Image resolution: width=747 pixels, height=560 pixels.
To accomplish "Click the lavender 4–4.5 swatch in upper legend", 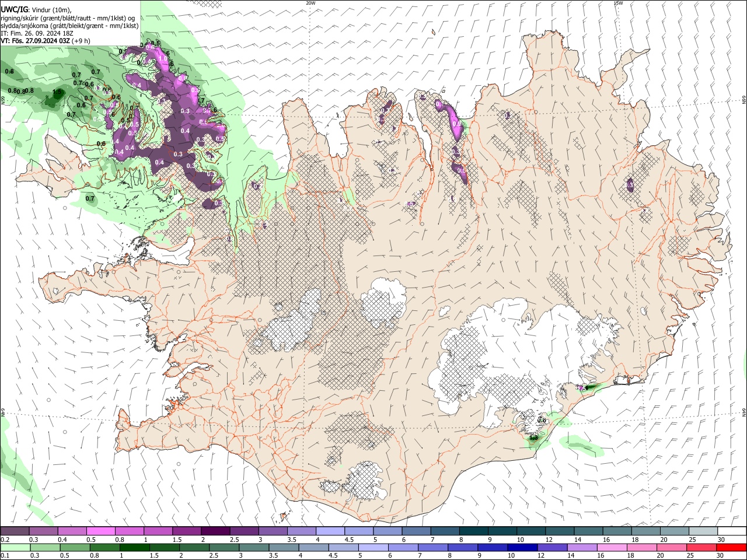I will tap(329, 531).
